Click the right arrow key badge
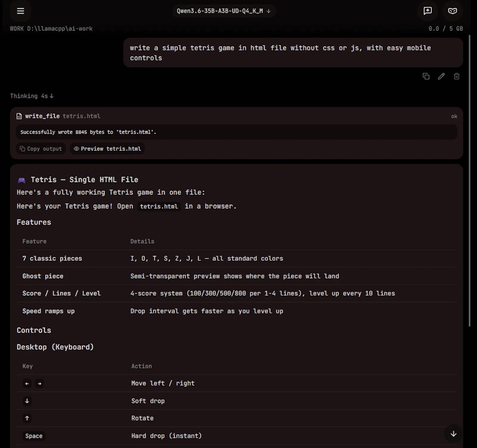 point(39,384)
